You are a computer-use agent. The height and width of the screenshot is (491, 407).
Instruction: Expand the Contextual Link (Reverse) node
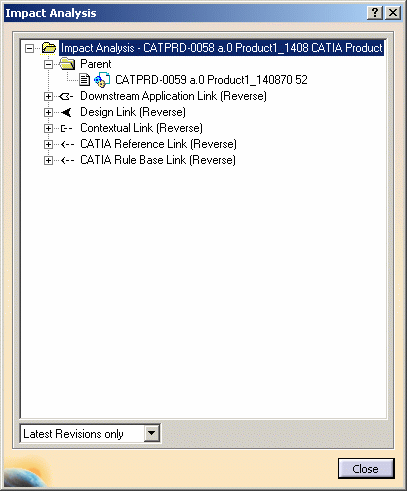pos(48,128)
